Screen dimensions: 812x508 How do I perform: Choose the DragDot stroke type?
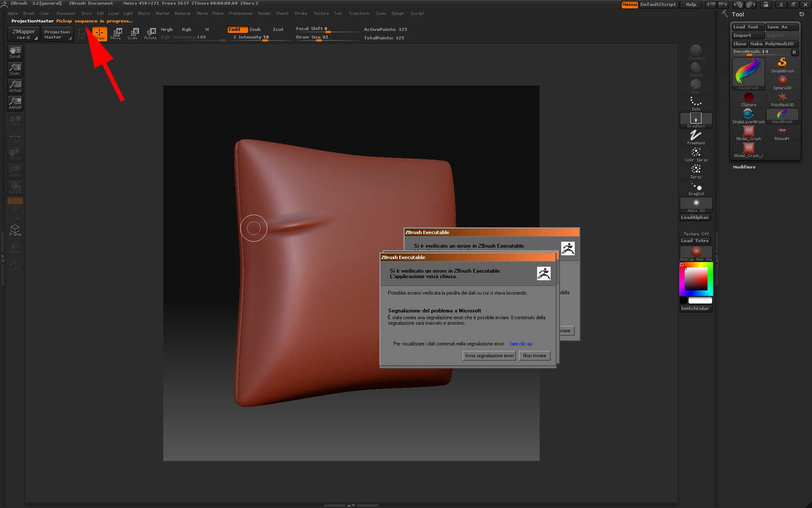click(x=696, y=188)
